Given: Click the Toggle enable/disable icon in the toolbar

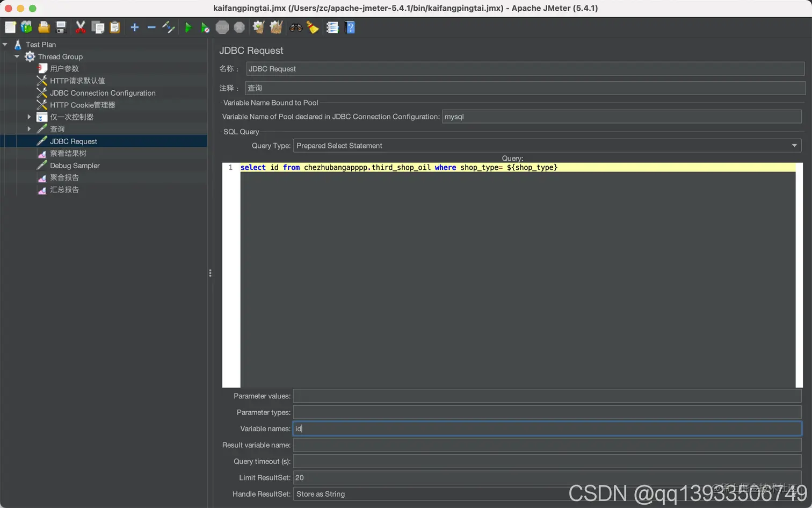Looking at the screenshot, I should tap(169, 27).
